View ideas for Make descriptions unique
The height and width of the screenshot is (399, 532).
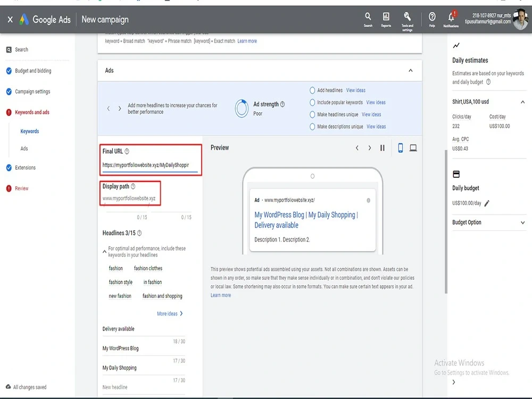(376, 127)
